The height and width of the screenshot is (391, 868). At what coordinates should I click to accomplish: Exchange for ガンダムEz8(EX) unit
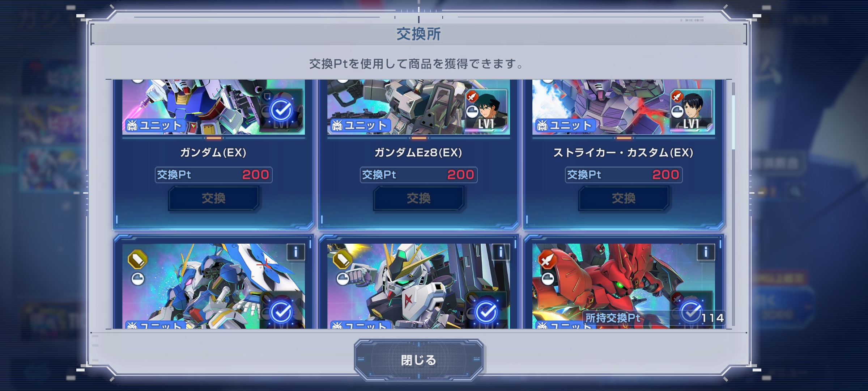point(418,198)
